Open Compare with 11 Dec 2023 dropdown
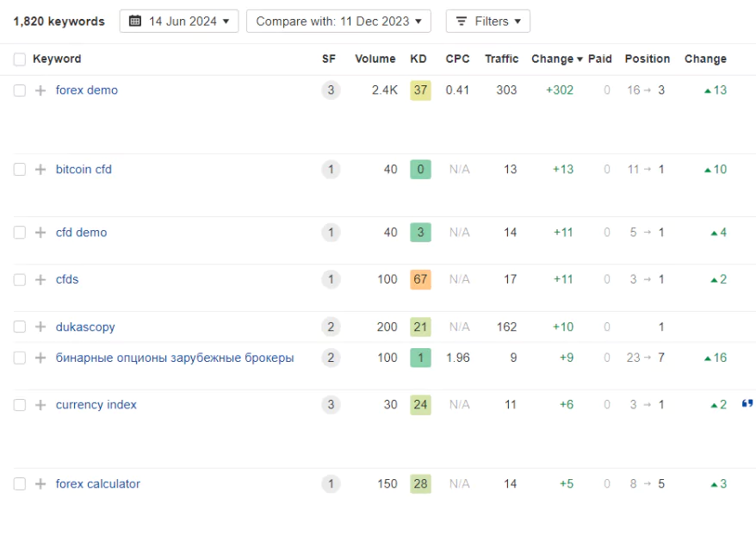756x542 pixels. pyautogui.click(x=338, y=22)
